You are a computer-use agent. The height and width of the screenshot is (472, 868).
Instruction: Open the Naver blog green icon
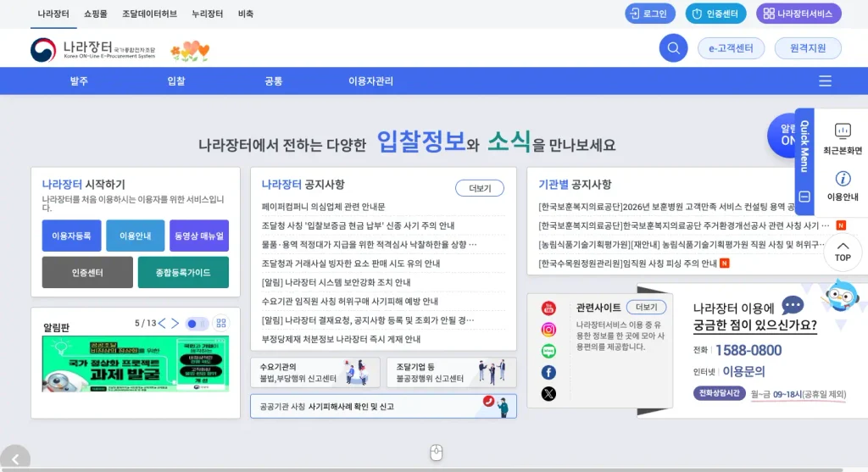(x=548, y=351)
